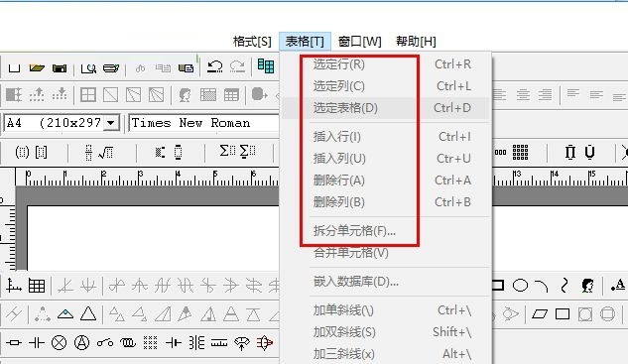Screen dimensions: 628x364
Task: Insert the ammeter circle A symbol
Action: tap(81, 343)
